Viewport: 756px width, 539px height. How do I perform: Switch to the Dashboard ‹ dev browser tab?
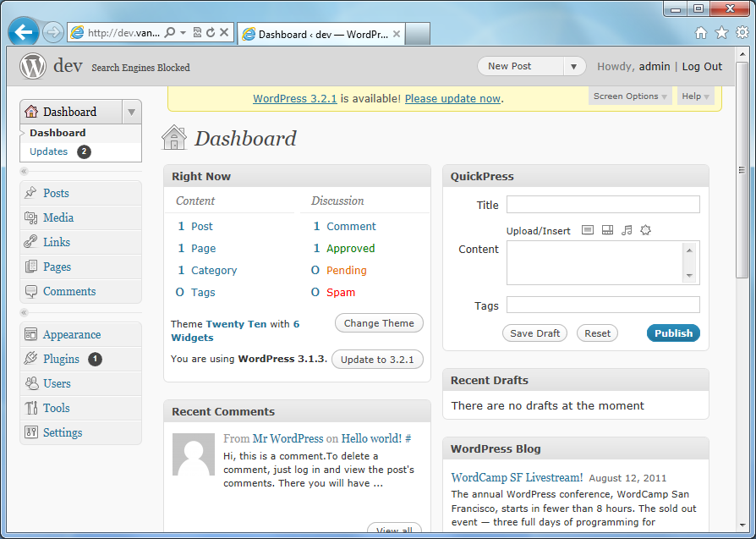(321, 34)
